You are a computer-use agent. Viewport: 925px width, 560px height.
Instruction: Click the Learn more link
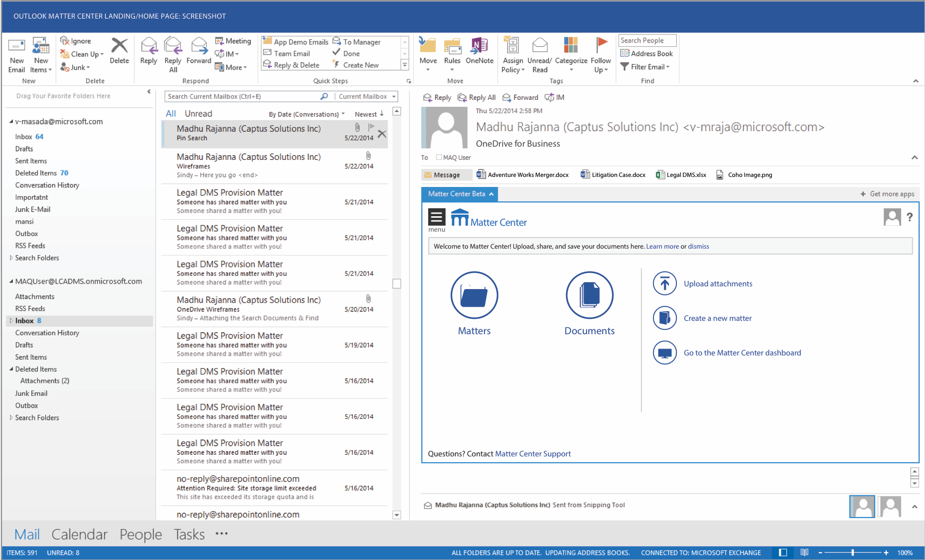(663, 247)
